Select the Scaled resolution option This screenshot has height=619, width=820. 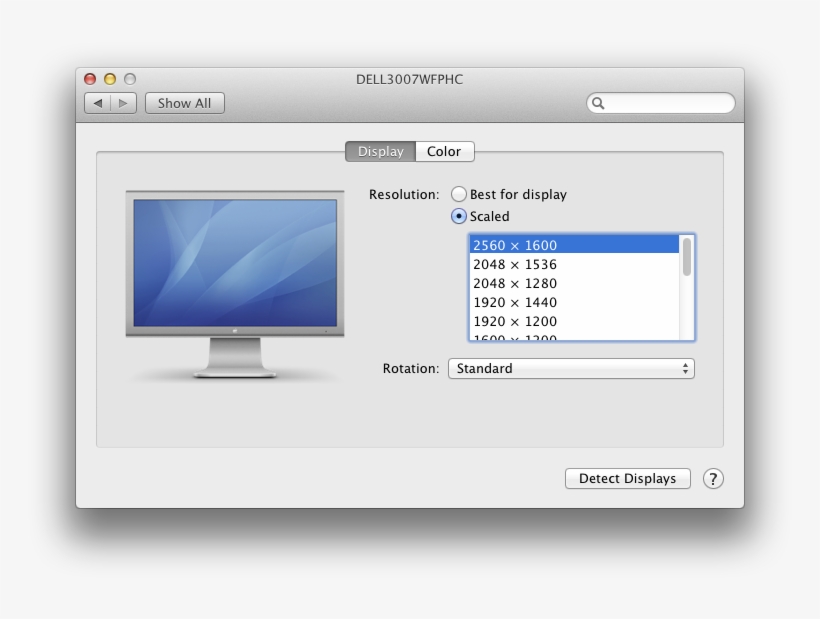click(459, 216)
